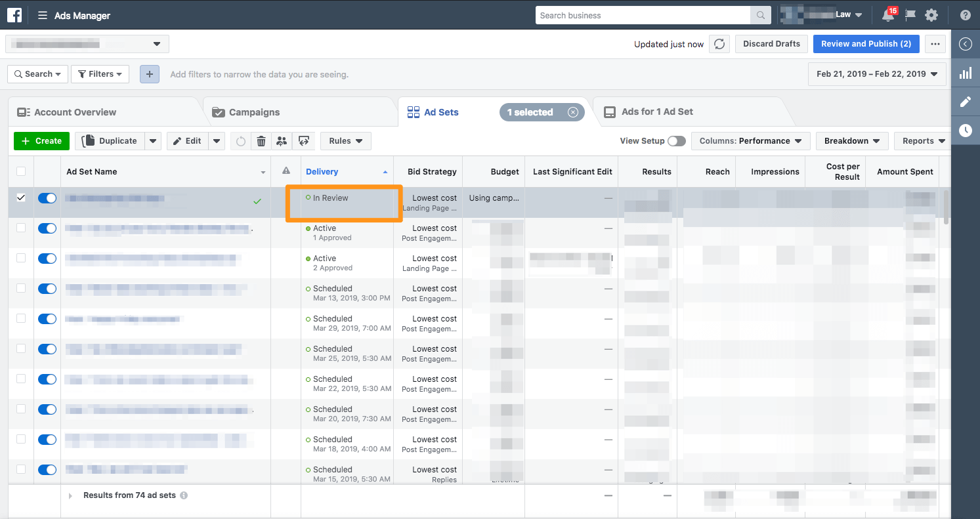
Task: Click the green Create button
Action: click(x=41, y=141)
